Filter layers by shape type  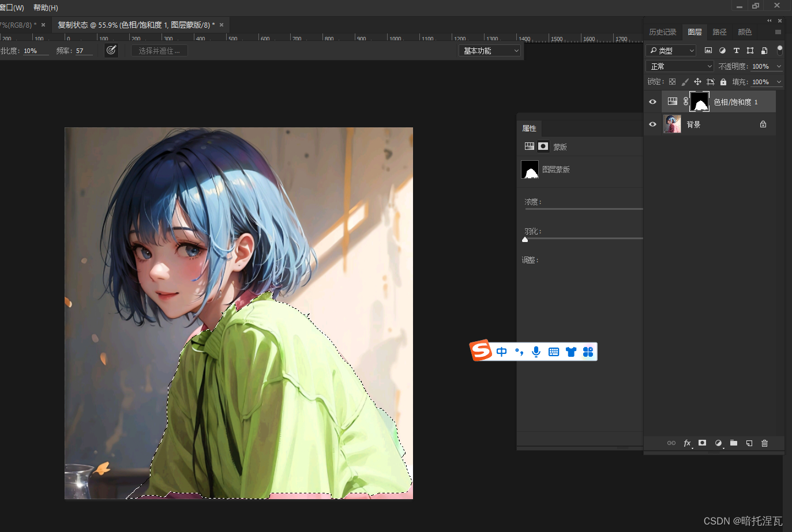pyautogui.click(x=750, y=51)
